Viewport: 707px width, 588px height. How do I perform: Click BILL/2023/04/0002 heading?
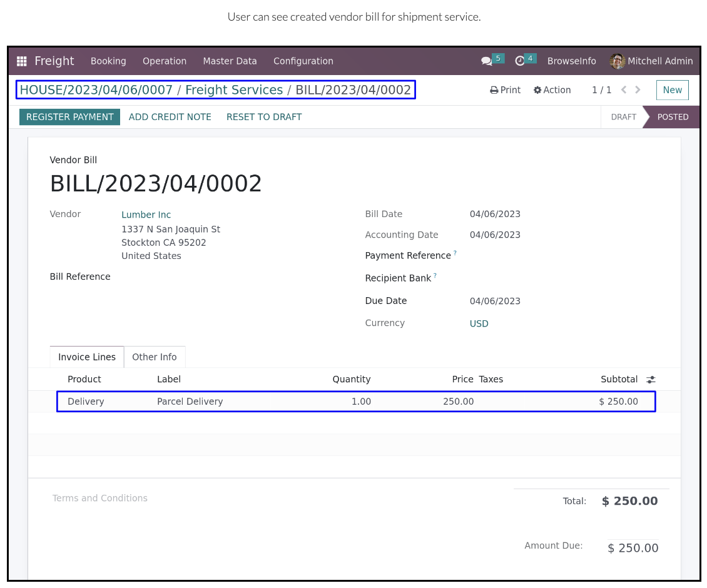point(156,183)
